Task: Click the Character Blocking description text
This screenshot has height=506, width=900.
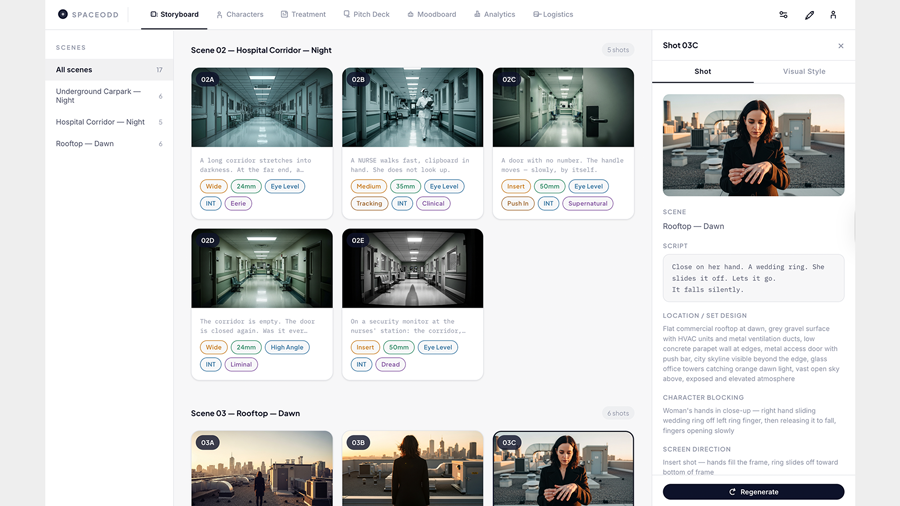Action: [x=750, y=421]
